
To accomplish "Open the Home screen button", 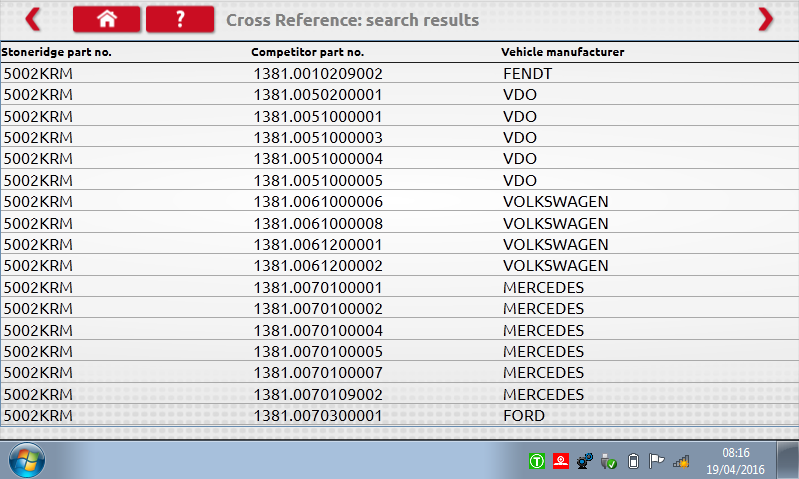I will (106, 19).
